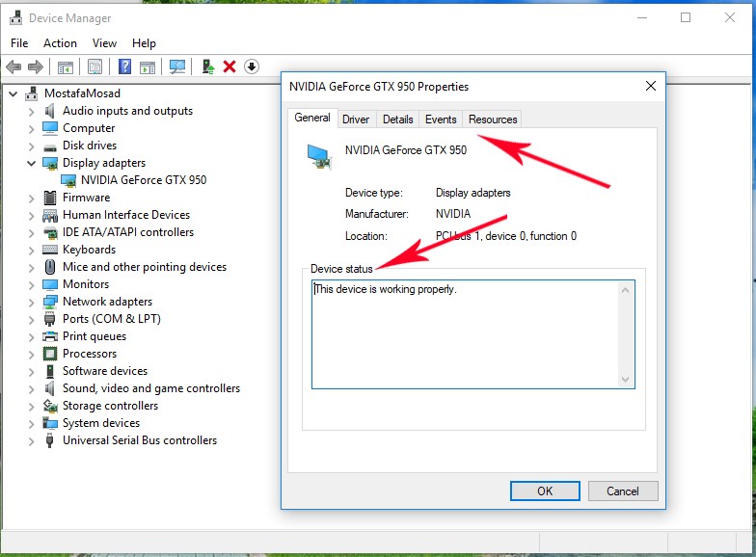Expand the Ports (COM & LPT) category
The image size is (756, 557).
coord(31,320)
